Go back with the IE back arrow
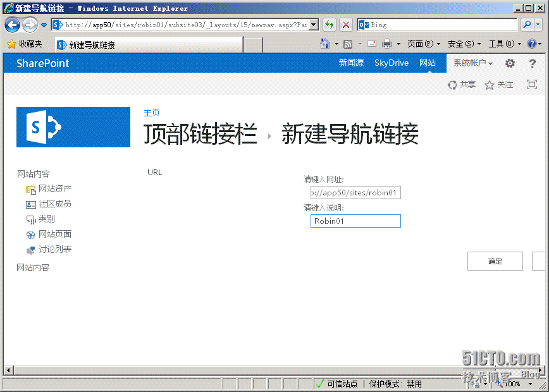Image resolution: width=549 pixels, height=392 pixels. [x=13, y=25]
